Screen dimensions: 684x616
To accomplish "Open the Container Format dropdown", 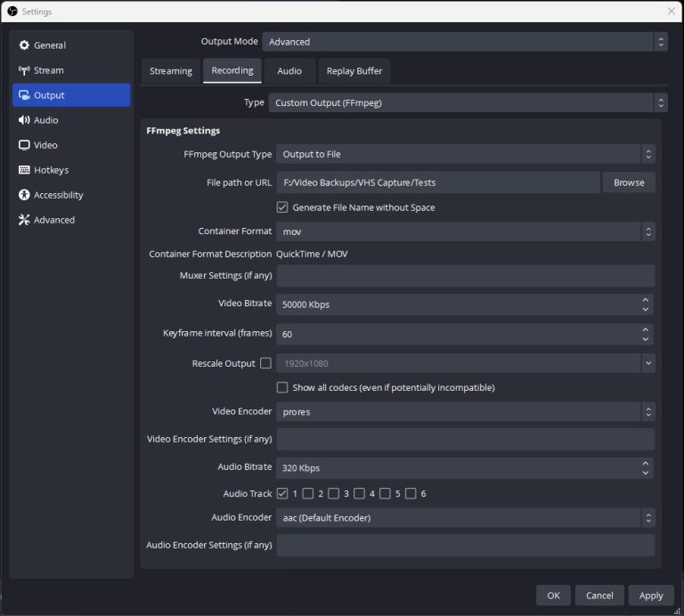I will (x=465, y=231).
